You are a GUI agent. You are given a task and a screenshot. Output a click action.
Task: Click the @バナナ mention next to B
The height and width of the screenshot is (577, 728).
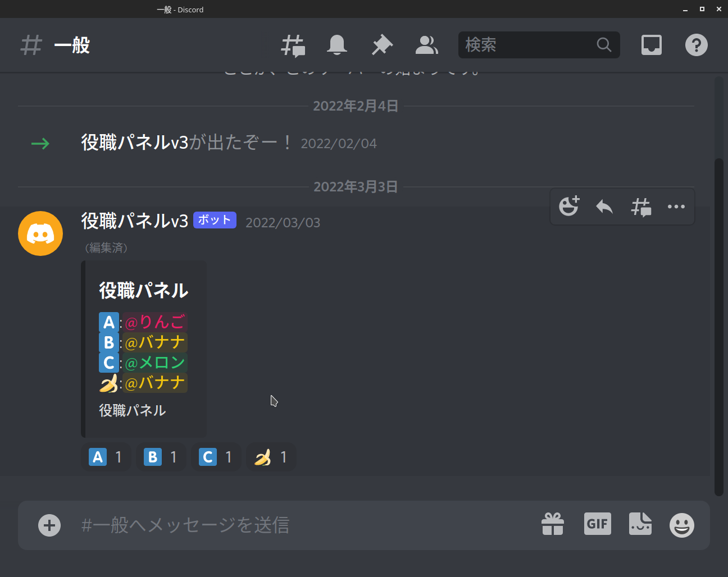point(155,342)
